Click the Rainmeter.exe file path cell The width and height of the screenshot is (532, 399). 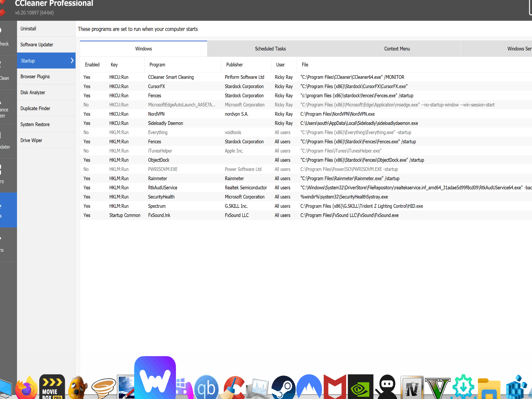[350, 179]
